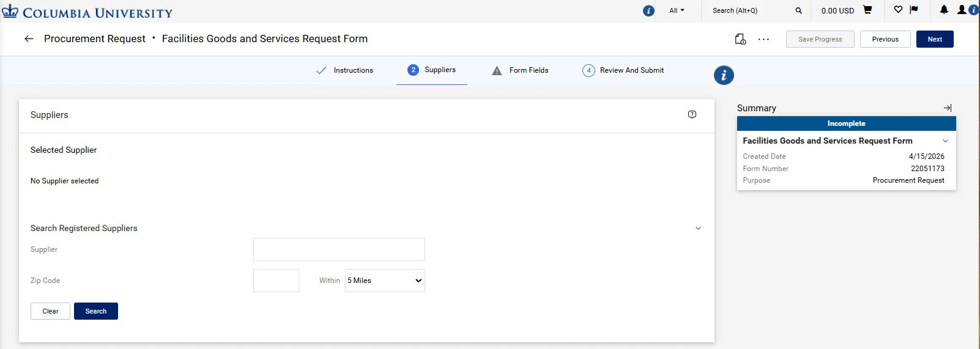Open the shopping cart icon
Viewport: 980px width, 349px height.
[867, 10]
